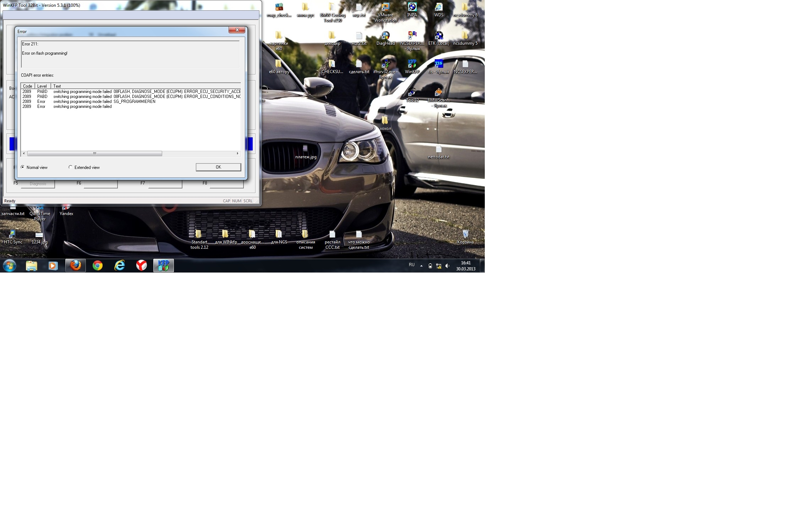Open the VMware Workstation icon
Image resolution: width=812 pixels, height=511 pixels.
coord(385,7)
